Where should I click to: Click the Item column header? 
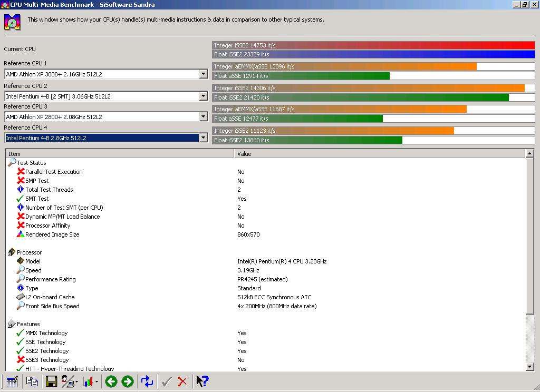click(120, 153)
